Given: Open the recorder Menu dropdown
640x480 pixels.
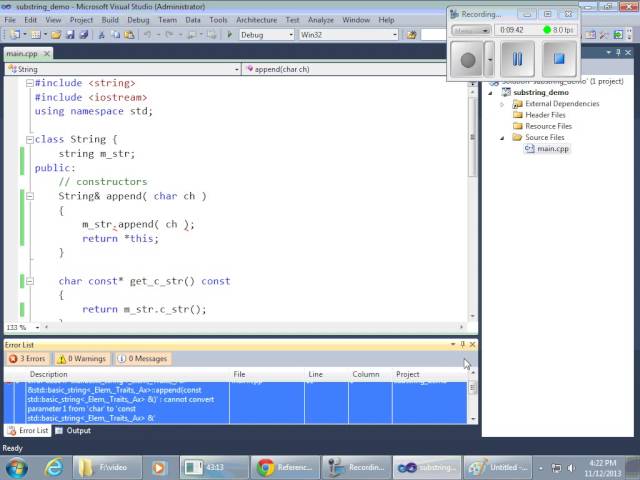Looking at the screenshot, I should point(471,30).
